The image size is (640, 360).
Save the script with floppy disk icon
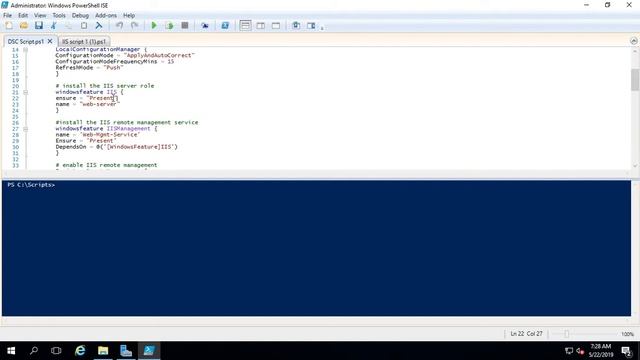(x=39, y=26)
